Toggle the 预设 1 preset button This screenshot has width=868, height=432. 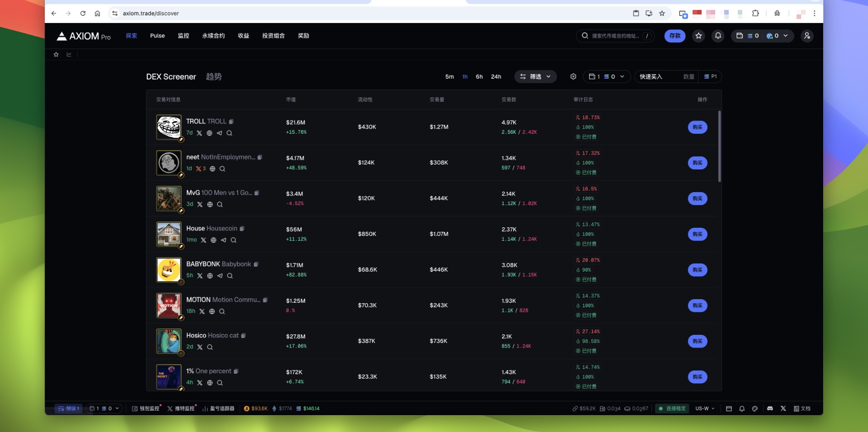coord(68,409)
